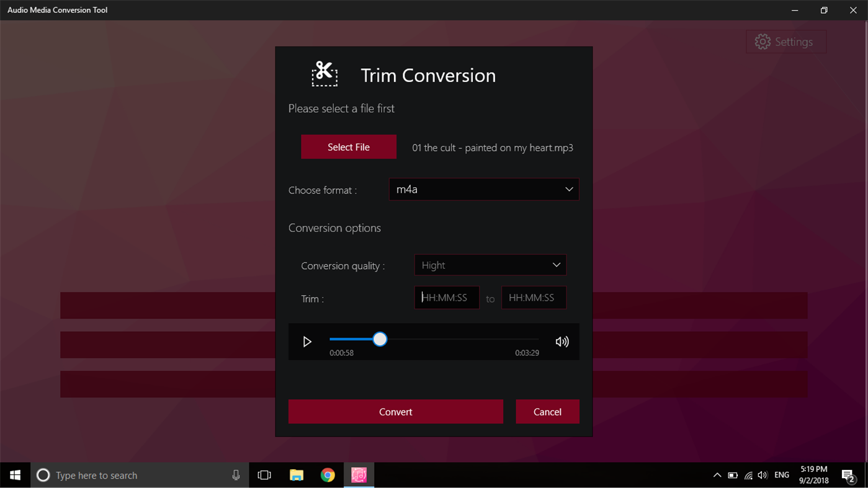Screen dimensions: 868x488
Task: Click the network icon in system tray
Action: point(748,475)
